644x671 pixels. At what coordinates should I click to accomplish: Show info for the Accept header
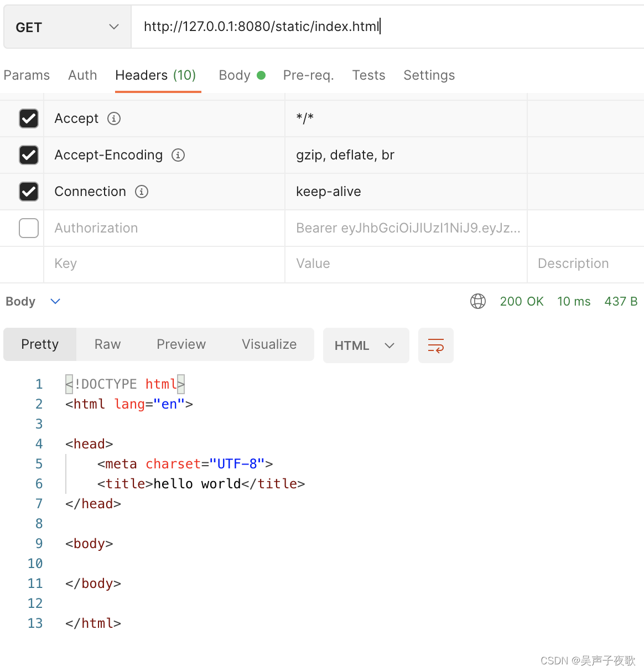click(114, 118)
